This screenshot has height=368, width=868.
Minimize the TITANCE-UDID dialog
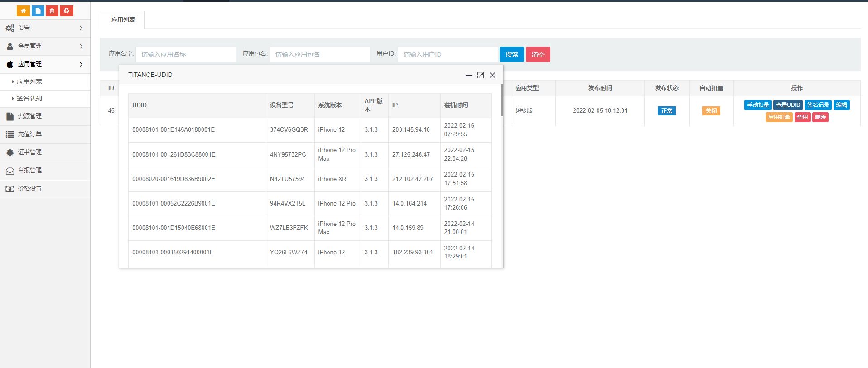pyautogui.click(x=469, y=75)
